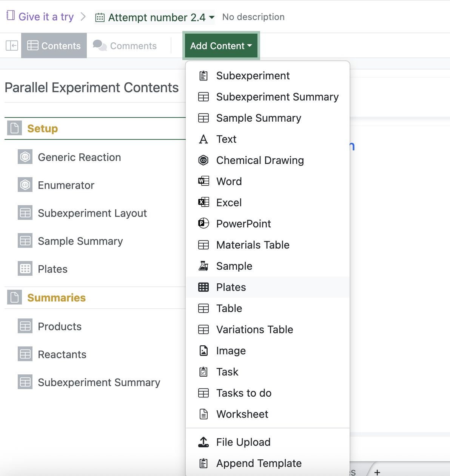Click the Excel spreadsheet icon

point(203,202)
